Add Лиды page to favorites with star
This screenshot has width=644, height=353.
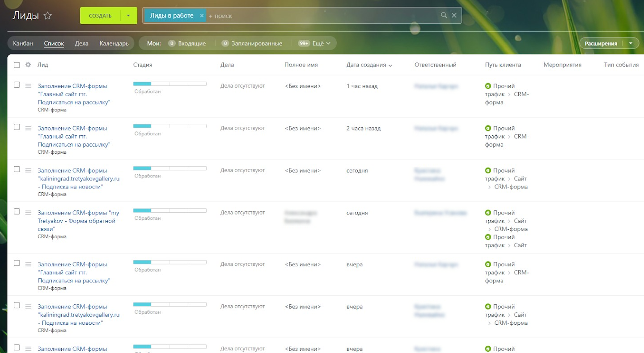(48, 16)
